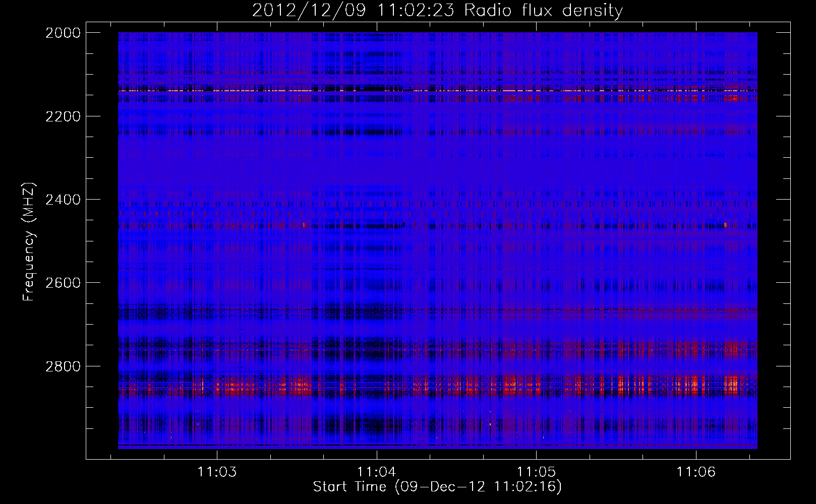
Task: Click the 2200 frequency tick label
Action: coord(63,116)
